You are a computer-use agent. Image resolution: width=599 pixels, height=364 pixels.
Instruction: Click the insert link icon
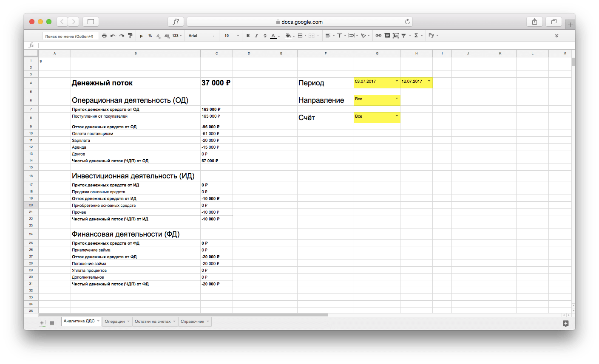point(378,36)
